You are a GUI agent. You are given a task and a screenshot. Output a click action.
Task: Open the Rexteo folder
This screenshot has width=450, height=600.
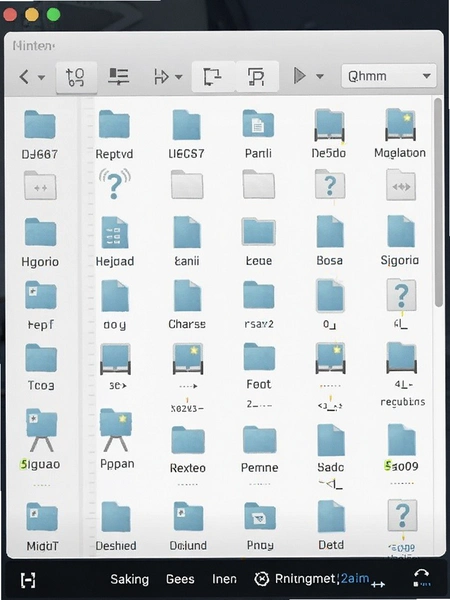point(188,440)
